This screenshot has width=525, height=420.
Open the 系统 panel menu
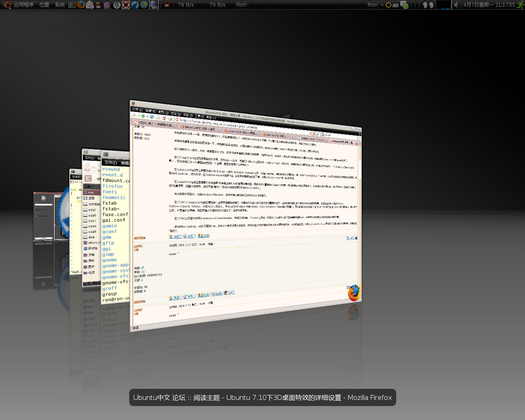tap(60, 5)
